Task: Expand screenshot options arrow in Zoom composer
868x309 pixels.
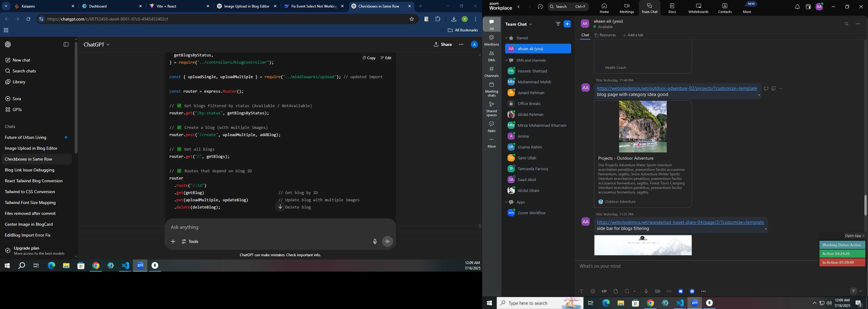Action: 634,291
